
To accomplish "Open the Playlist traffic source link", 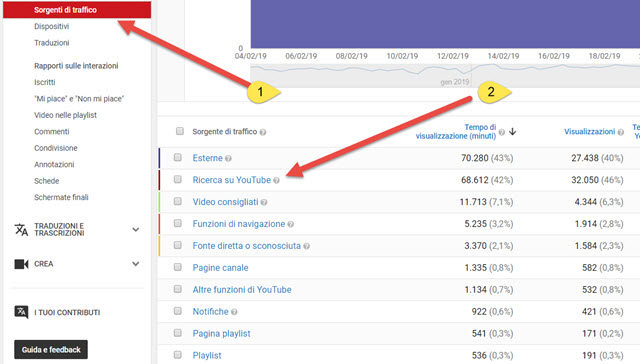I will (x=207, y=355).
